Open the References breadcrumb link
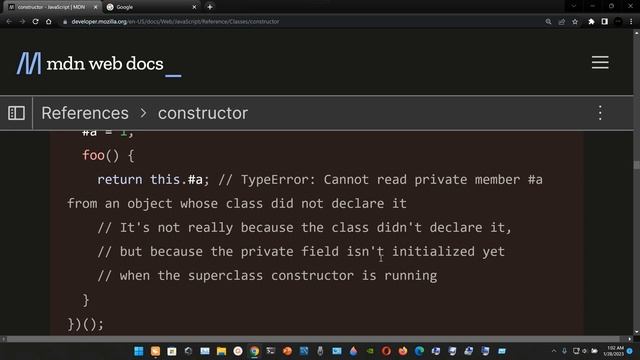 [85, 113]
